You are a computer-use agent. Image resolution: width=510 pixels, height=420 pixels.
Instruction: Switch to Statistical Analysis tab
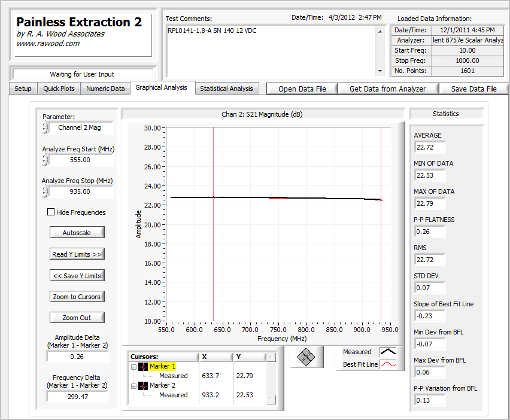(226, 89)
